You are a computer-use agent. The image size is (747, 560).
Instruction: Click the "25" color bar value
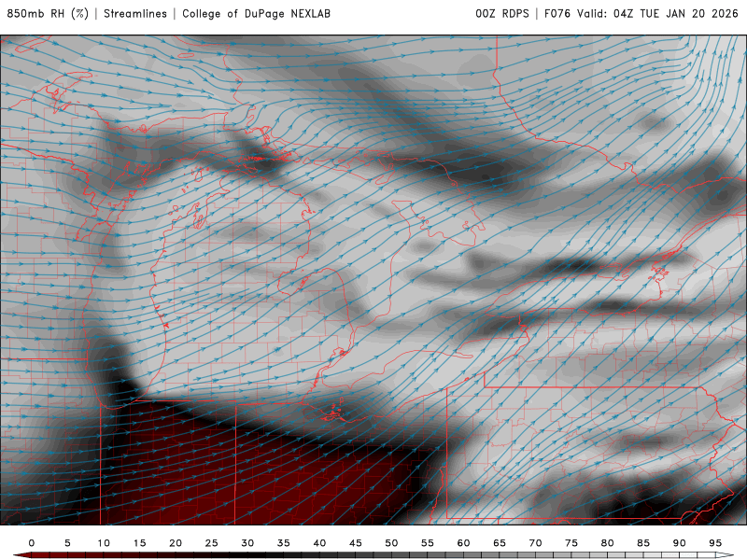coord(212,543)
